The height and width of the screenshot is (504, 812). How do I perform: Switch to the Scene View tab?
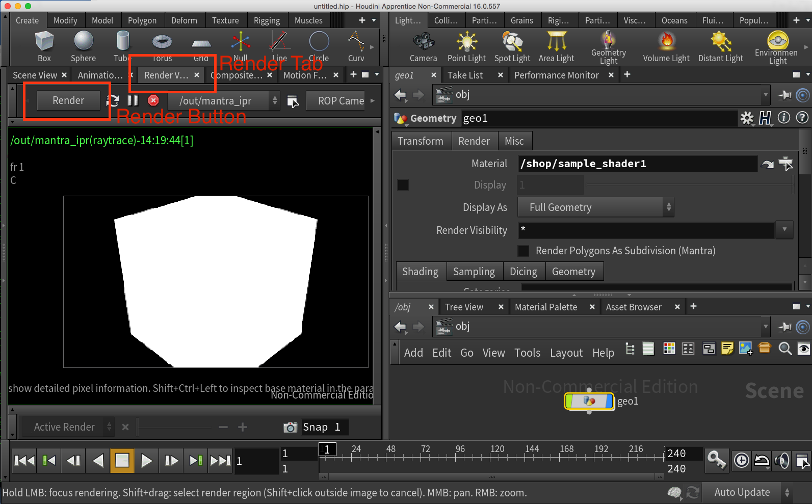click(35, 75)
